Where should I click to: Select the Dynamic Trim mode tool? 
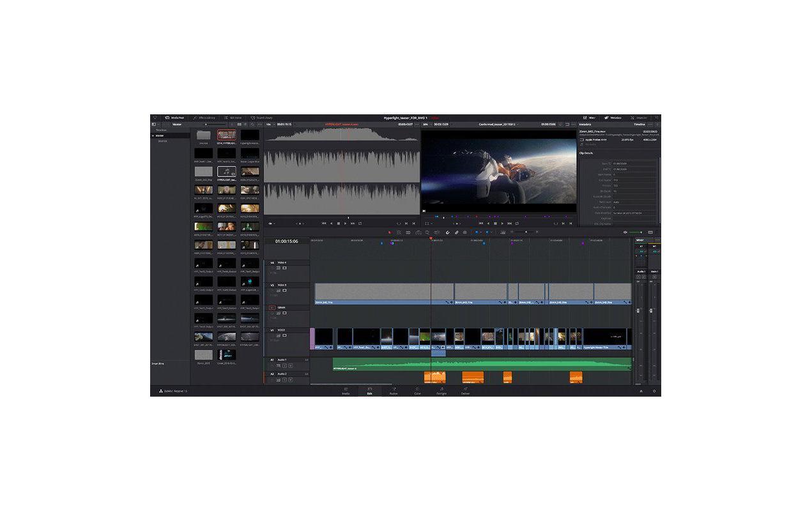click(x=408, y=232)
